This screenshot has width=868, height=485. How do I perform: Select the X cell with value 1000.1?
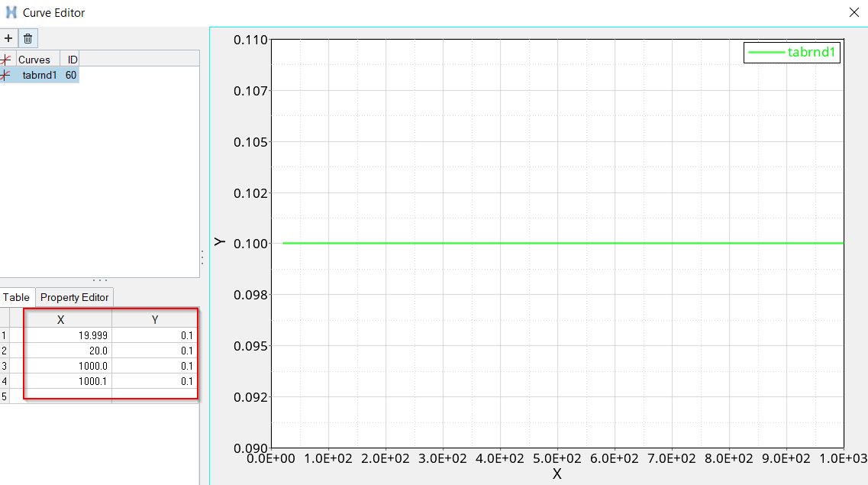(67, 381)
